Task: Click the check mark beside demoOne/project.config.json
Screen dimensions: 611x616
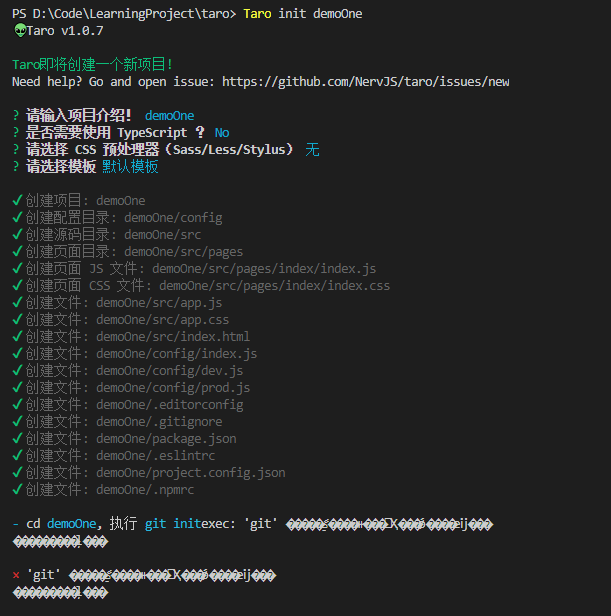Action: pyautogui.click(x=17, y=472)
